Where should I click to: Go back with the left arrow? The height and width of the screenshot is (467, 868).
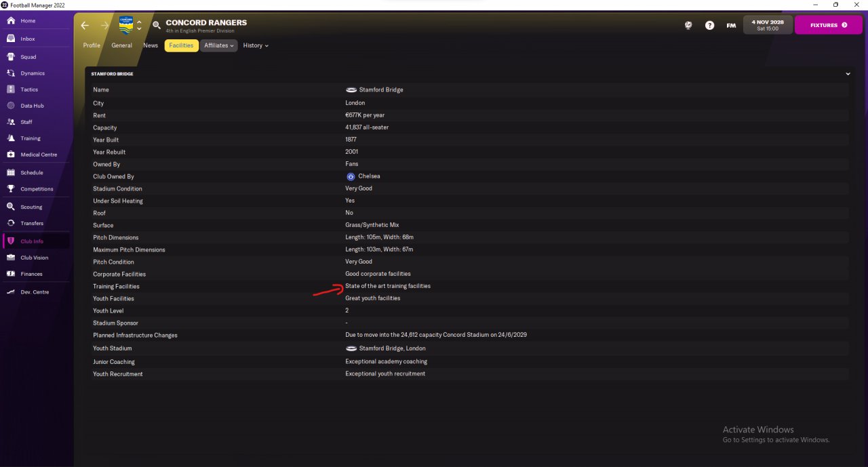click(85, 25)
